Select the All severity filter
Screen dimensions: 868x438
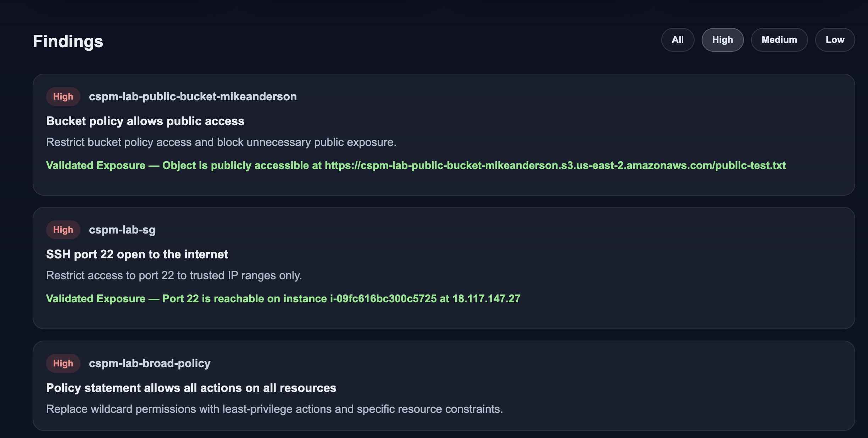678,40
